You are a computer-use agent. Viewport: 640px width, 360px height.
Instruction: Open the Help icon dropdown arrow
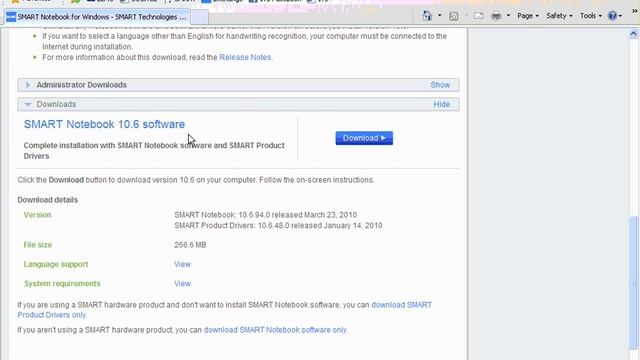pyautogui.click(x=620, y=16)
